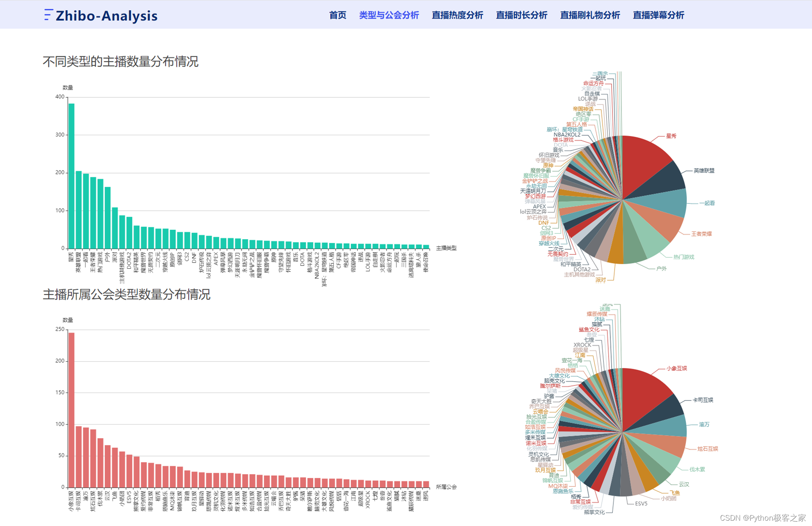The image size is (812, 526).
Task: Go to 直播时长分析 page
Action: coord(521,15)
